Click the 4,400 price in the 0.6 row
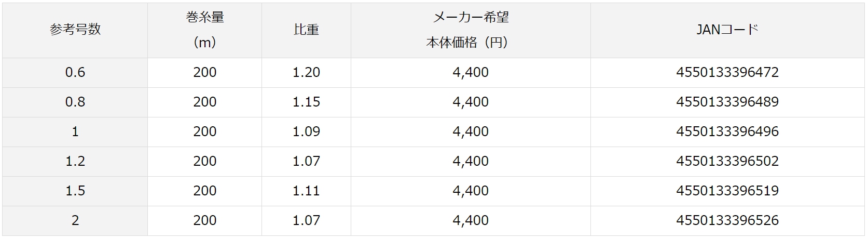This screenshot has width=868, height=238. click(471, 72)
